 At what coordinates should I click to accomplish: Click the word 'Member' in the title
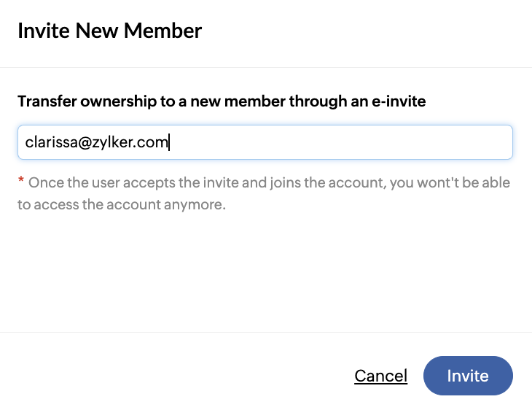163,31
